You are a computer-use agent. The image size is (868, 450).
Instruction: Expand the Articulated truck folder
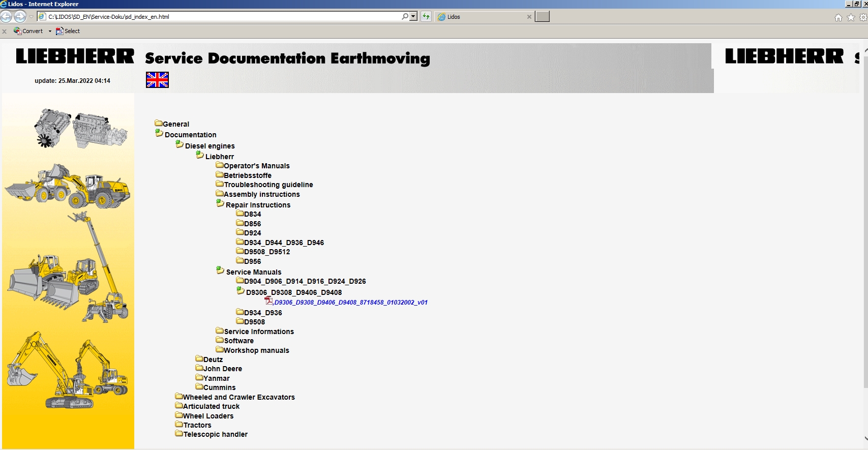click(207, 406)
